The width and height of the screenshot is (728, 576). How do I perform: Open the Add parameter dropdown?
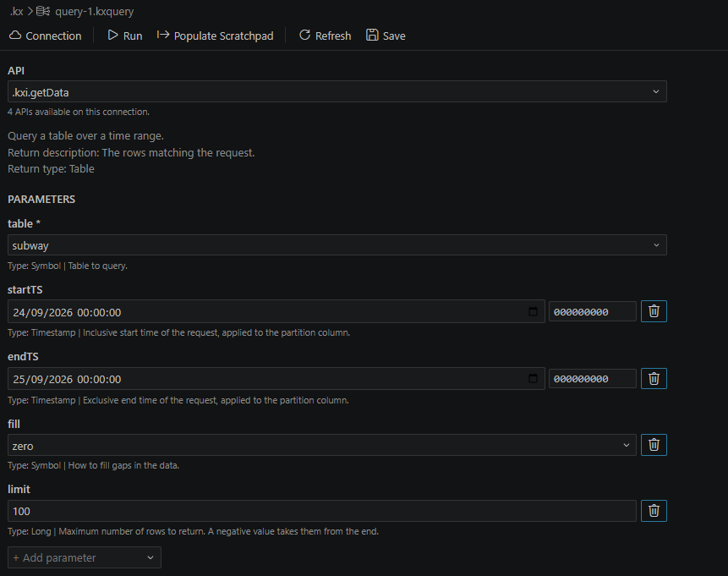[x=85, y=557]
